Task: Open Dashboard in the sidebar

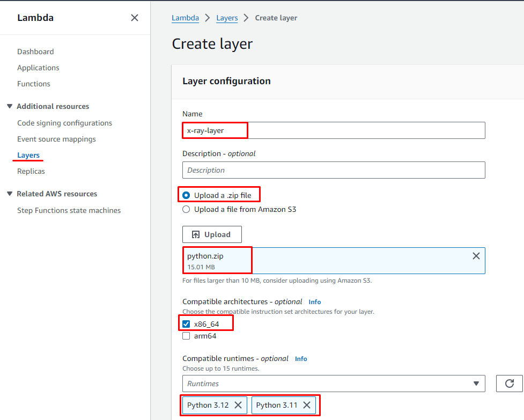Action: (x=35, y=51)
